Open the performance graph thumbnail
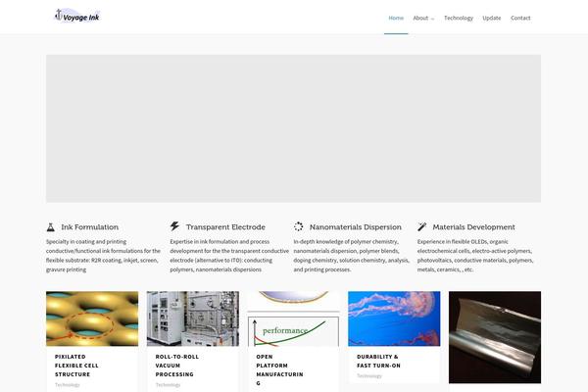This screenshot has width=588, height=392. tap(294, 318)
